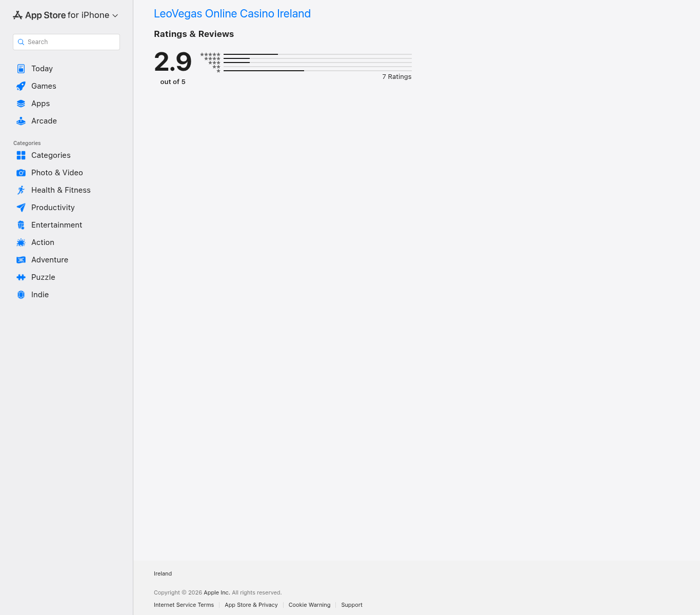Click the Apps stack icon
Image resolution: width=700 pixels, height=615 pixels.
coord(21,104)
